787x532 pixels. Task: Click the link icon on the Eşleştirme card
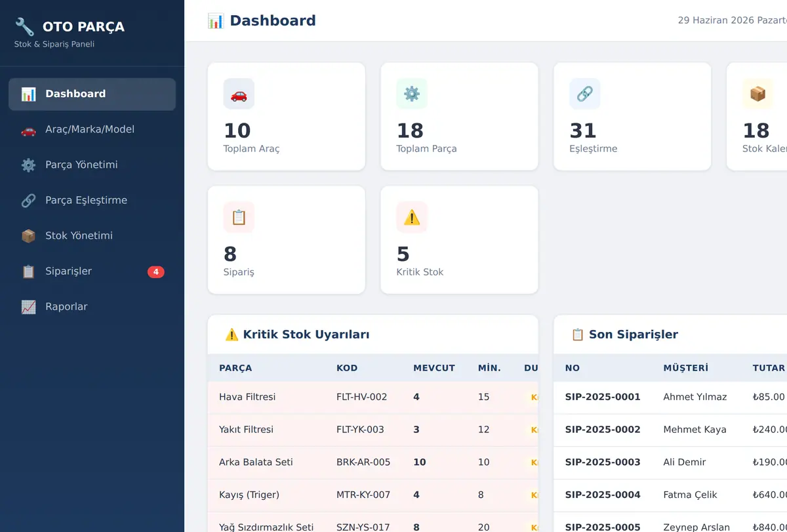(585, 94)
